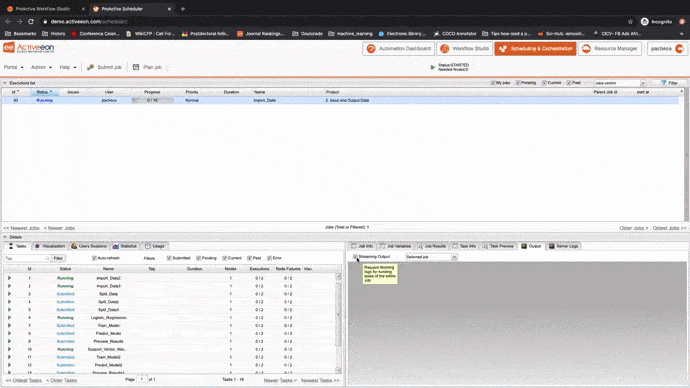
Task: Select the Train_Model2 task name
Action: (x=108, y=357)
